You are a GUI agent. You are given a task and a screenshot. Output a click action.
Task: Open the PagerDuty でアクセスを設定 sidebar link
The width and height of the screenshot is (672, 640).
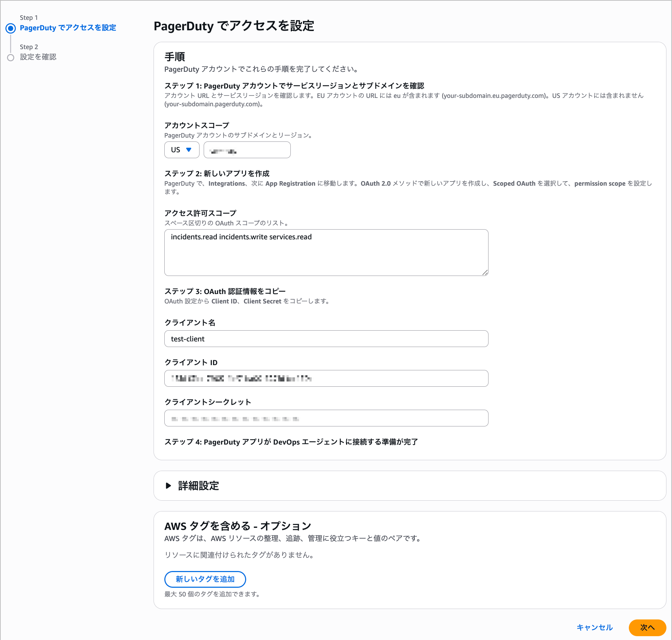[x=68, y=28]
